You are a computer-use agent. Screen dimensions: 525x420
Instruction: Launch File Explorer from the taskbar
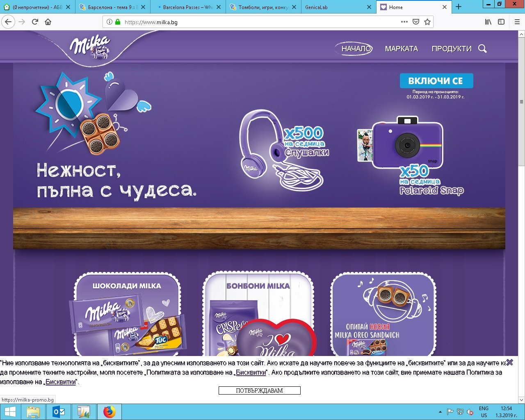33,412
